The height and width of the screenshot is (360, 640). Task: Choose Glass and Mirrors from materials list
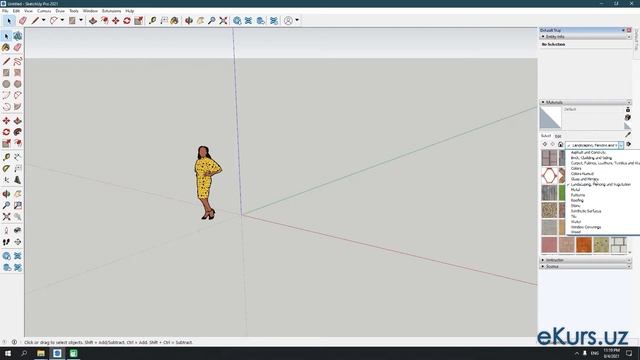[x=584, y=179]
